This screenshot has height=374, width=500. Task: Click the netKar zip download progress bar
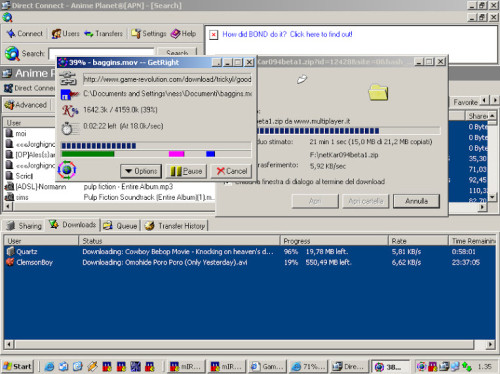348,131
